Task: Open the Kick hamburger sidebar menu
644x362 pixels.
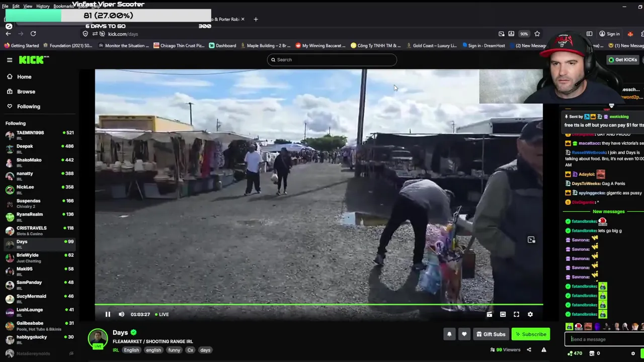Action: click(10, 60)
